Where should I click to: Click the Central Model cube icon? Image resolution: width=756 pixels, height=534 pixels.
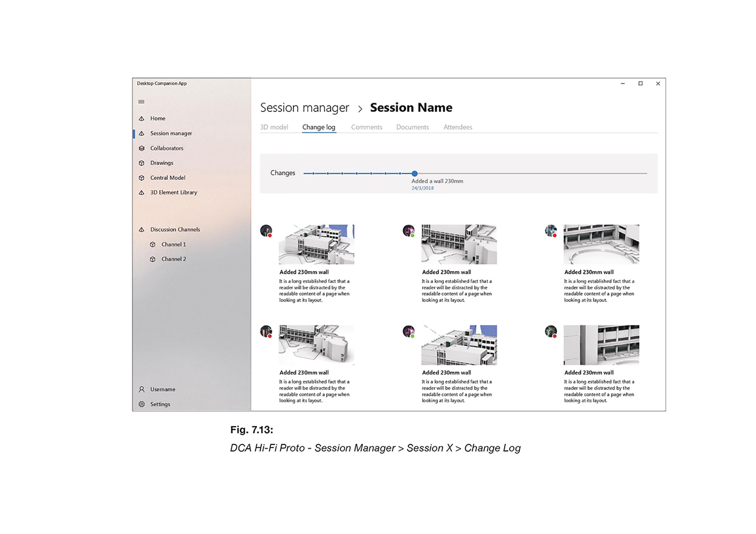142,178
